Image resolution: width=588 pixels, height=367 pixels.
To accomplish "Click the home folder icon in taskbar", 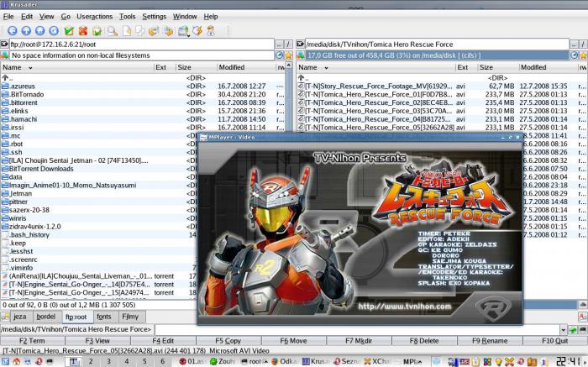I will [x=17, y=362].
